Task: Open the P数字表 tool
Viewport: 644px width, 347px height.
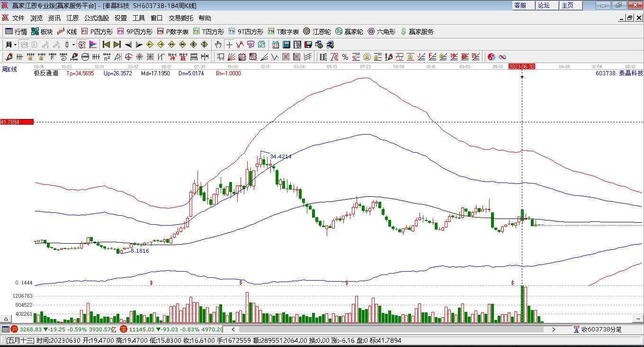Action: [173, 32]
